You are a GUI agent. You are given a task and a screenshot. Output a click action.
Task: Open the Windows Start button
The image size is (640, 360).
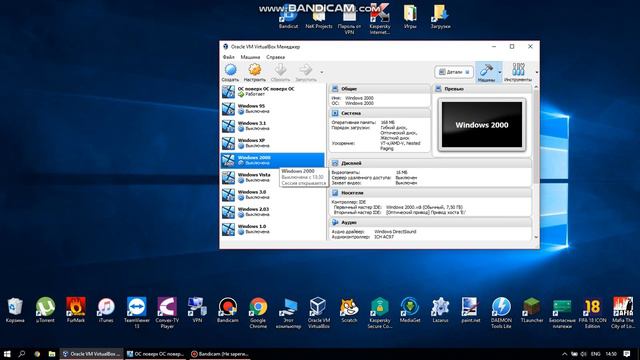[x=7, y=354]
